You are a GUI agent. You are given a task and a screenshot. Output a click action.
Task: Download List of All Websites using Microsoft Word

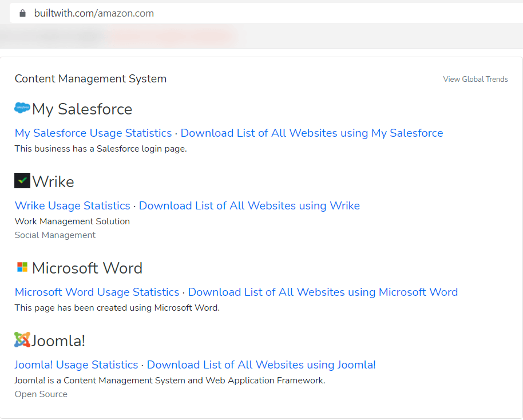[x=323, y=292]
